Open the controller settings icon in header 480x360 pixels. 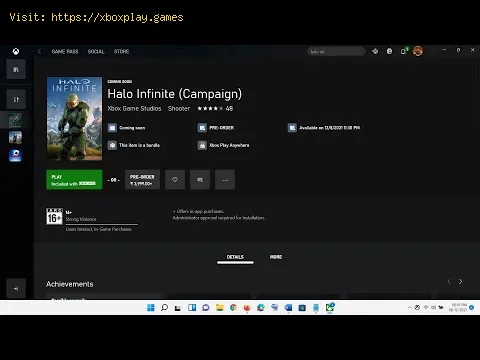[x=375, y=51]
